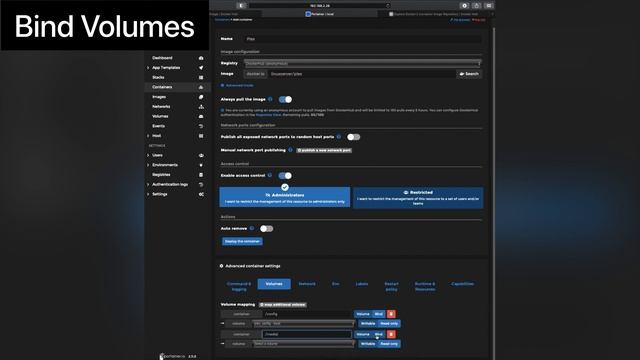Click info icon beside Manual network port publishing

[290, 150]
